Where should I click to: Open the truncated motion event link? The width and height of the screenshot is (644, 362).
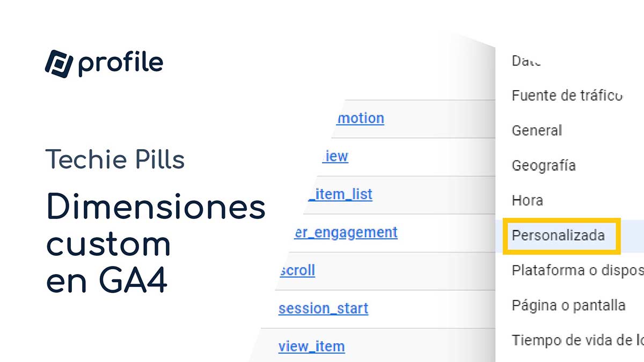click(x=360, y=118)
